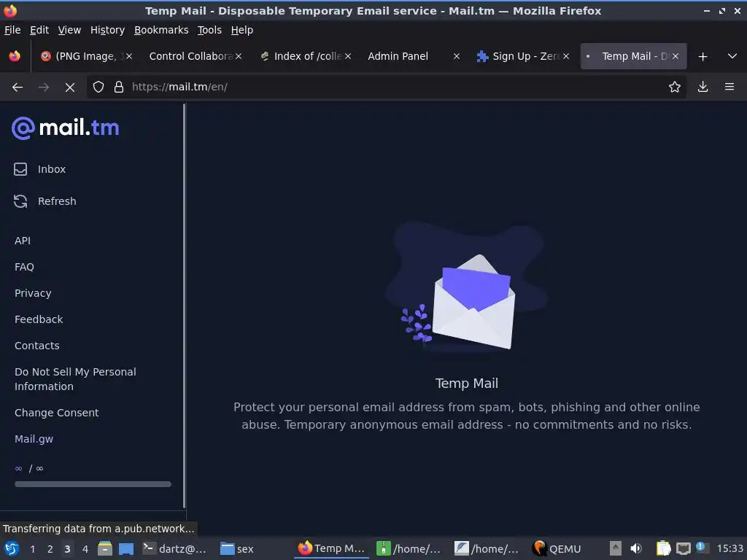Click the Refresh arrows icon in sidebar

click(20, 201)
